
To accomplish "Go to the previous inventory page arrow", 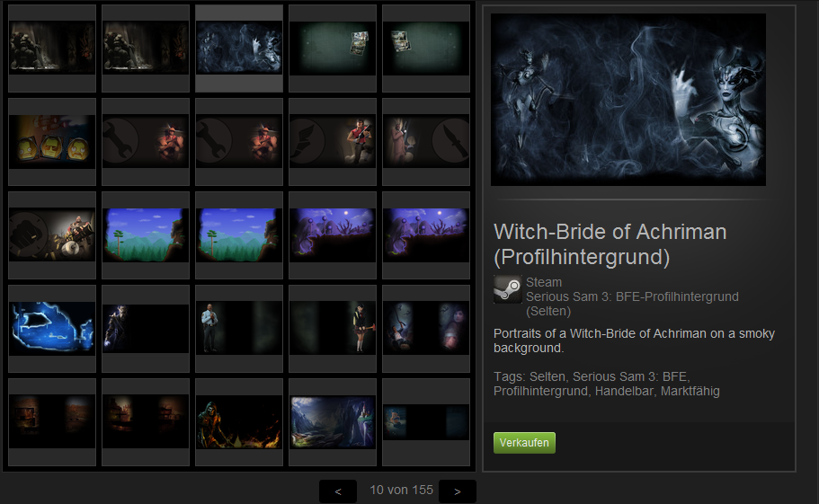I will 338,491.
